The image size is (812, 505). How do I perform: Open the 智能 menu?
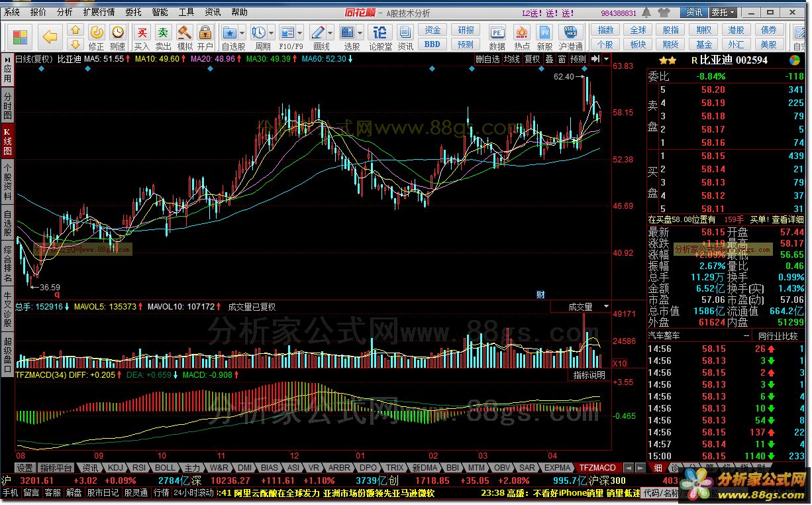(160, 12)
